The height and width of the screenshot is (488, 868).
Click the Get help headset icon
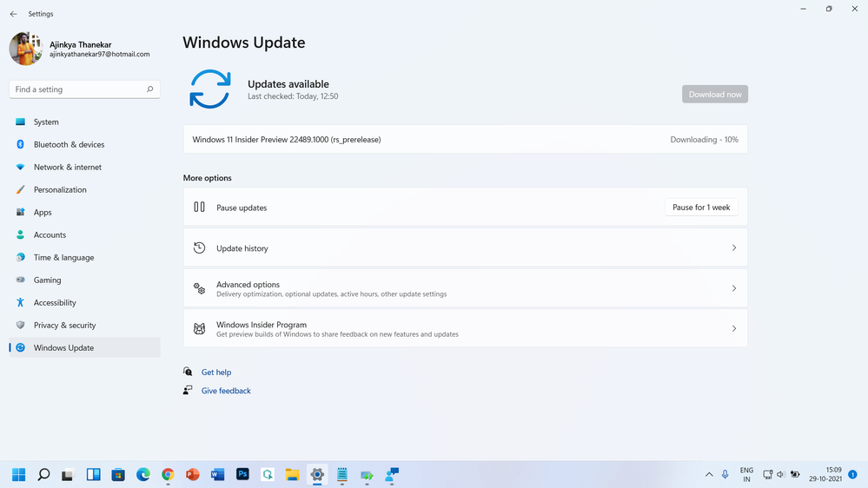point(188,372)
